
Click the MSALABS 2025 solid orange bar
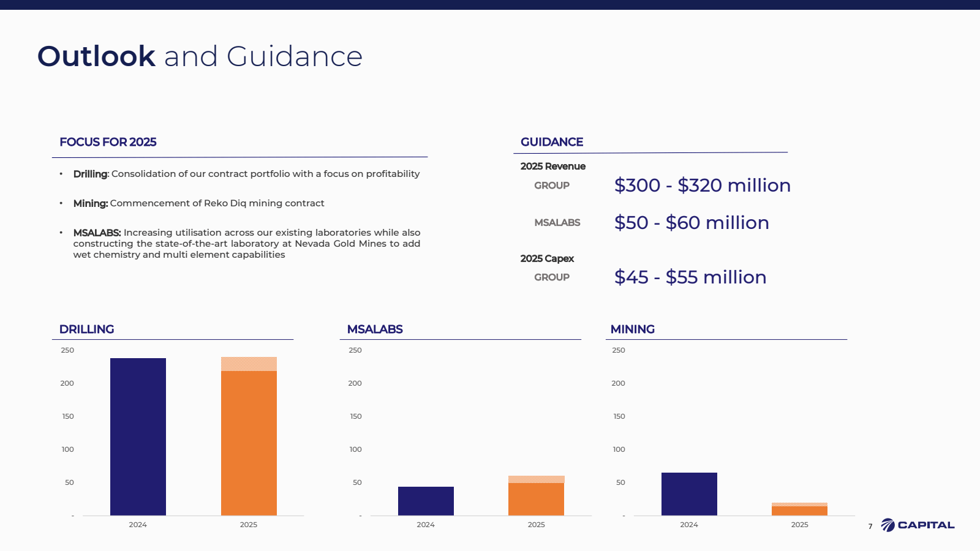pos(536,499)
